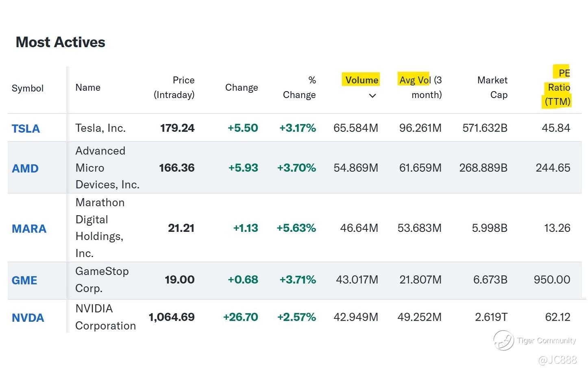Sort by the Symbol column header
This screenshot has height=373, width=588.
27,88
